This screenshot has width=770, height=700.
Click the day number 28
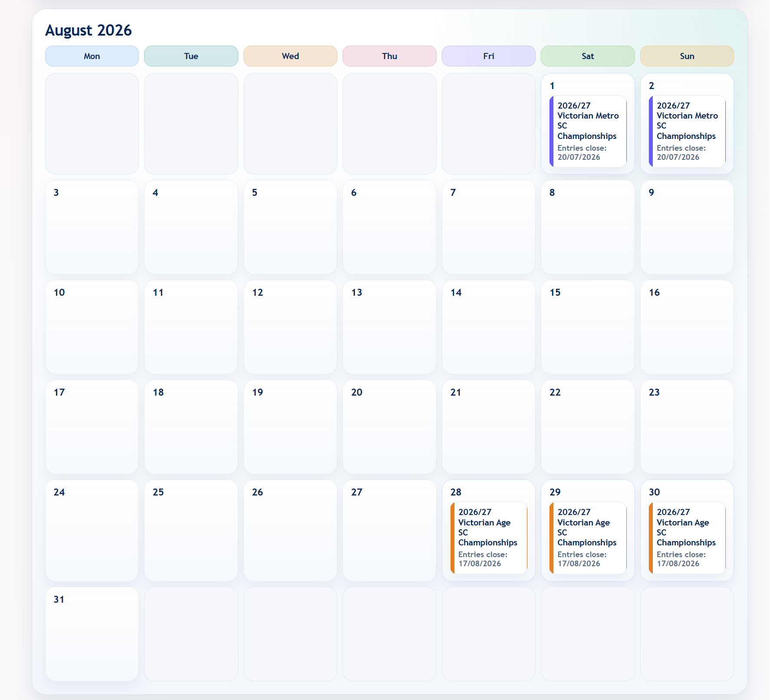pyautogui.click(x=456, y=492)
